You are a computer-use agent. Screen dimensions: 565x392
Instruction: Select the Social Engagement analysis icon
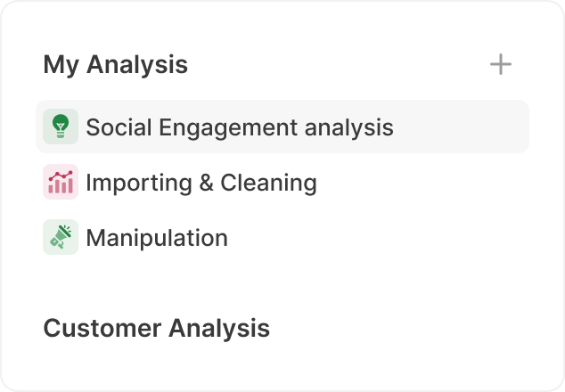click(61, 127)
